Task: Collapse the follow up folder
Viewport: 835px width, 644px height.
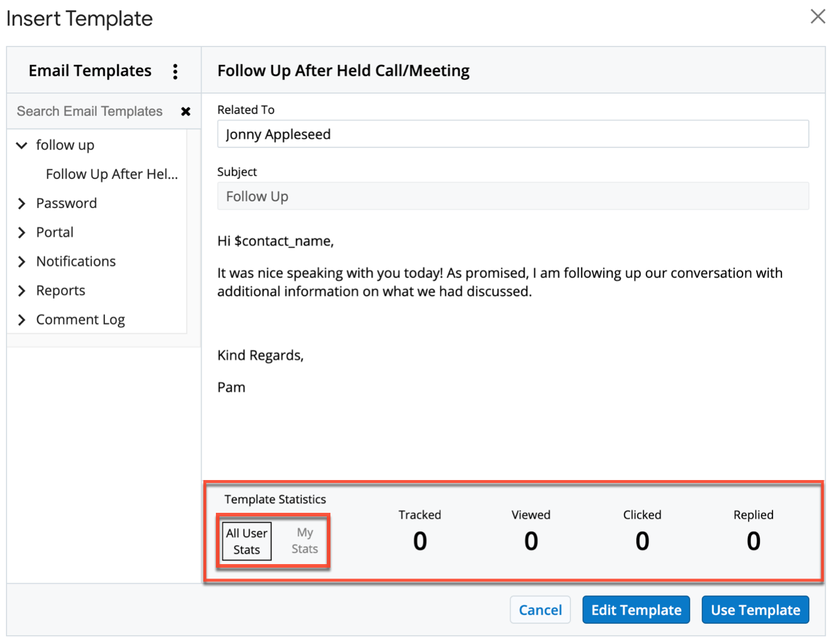Action: 22,145
